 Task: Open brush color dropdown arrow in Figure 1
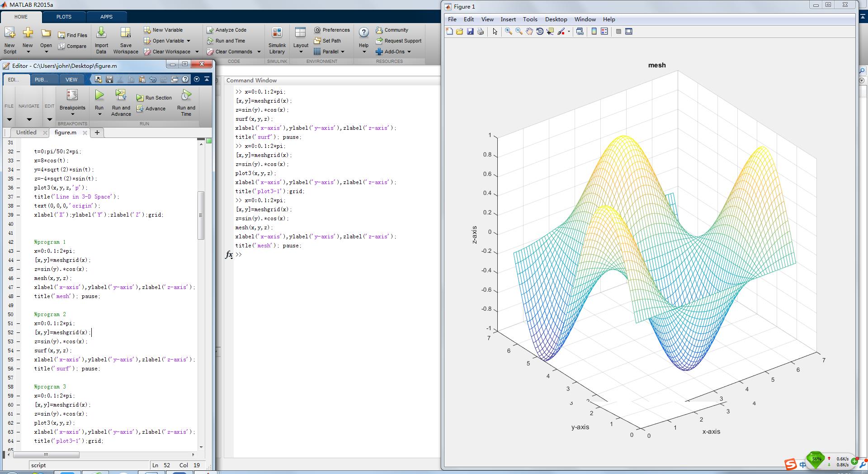pyautogui.click(x=569, y=31)
